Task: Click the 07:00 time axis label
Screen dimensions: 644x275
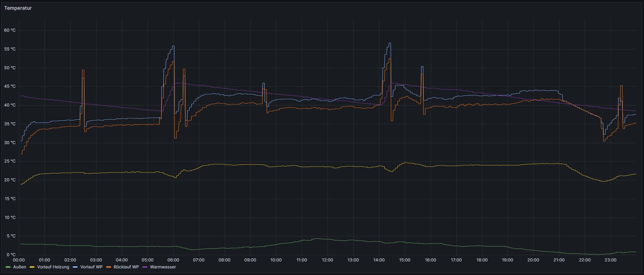Action: coord(199,260)
